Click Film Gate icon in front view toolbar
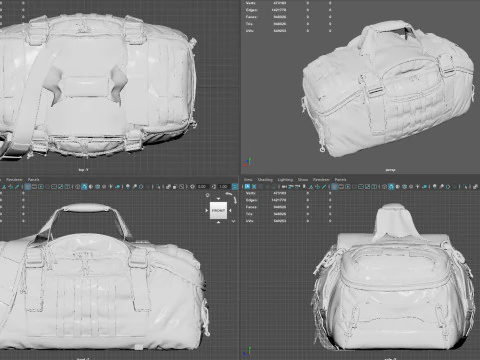The width and height of the screenshot is (480, 360). [34, 187]
